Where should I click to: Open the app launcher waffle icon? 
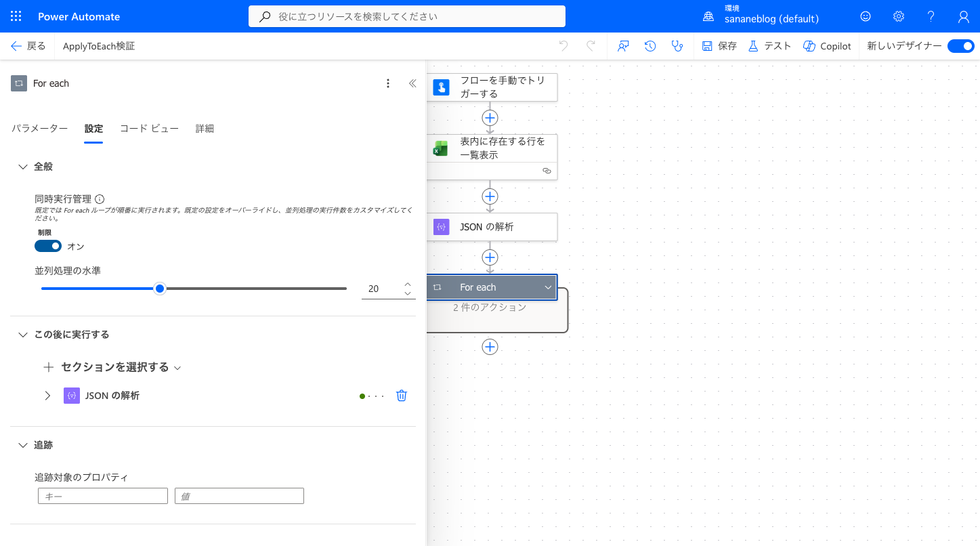click(x=16, y=16)
